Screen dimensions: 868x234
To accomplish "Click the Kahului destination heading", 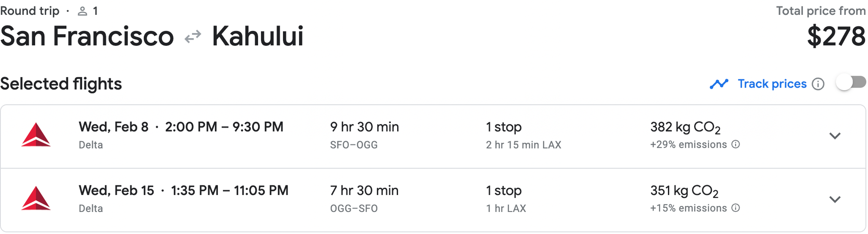I will (258, 37).
